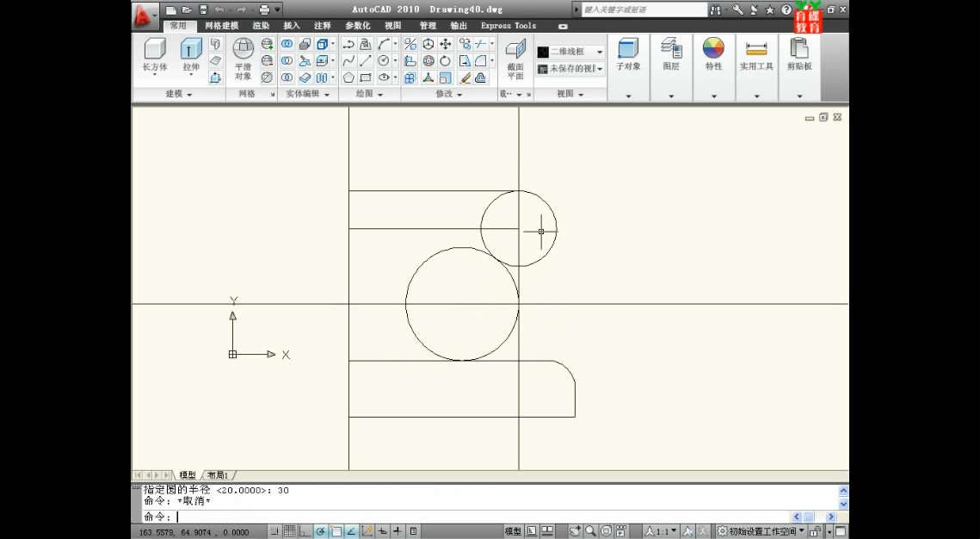This screenshot has width=980, height=539.
Task: Switch to the 插入 ribbon tab
Action: tap(292, 26)
